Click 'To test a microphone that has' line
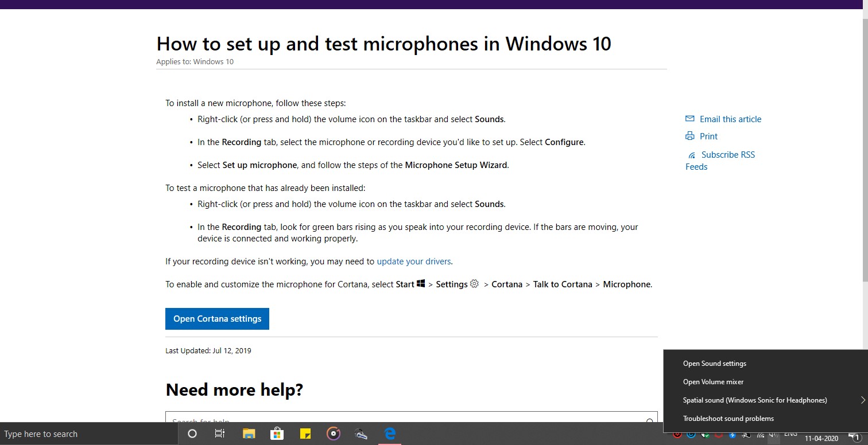Viewport: 868px width, 445px height. (x=265, y=188)
